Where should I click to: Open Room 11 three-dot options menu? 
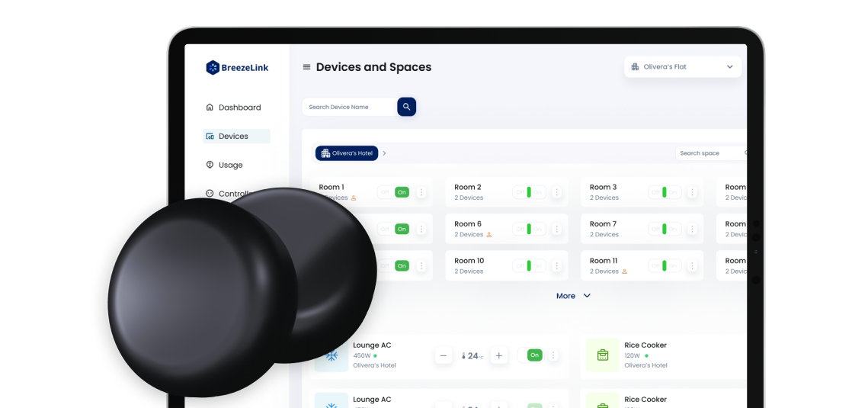(692, 265)
